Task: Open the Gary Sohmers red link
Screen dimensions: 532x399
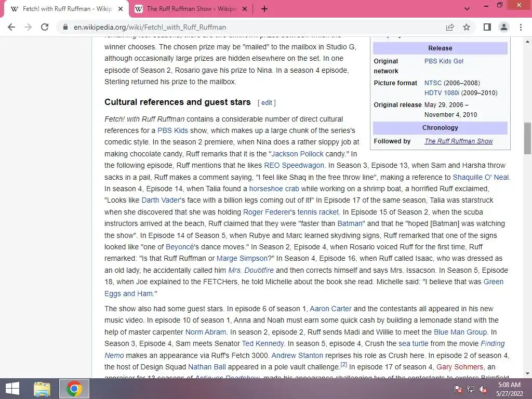Action: [x=460, y=367]
